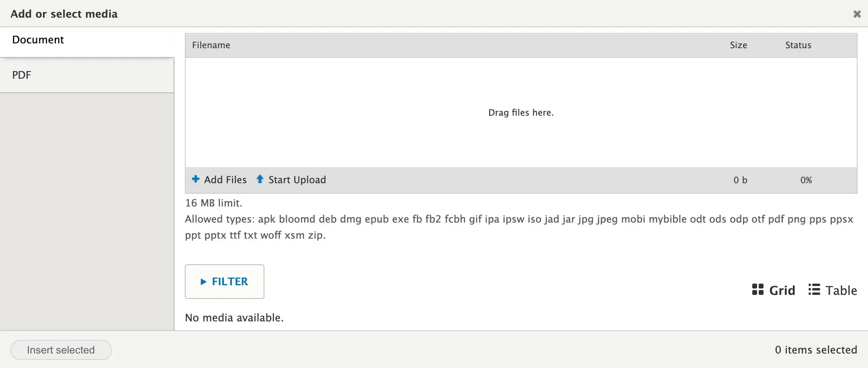The width and height of the screenshot is (868, 368).
Task: Click the Size column header
Action: [738, 45]
